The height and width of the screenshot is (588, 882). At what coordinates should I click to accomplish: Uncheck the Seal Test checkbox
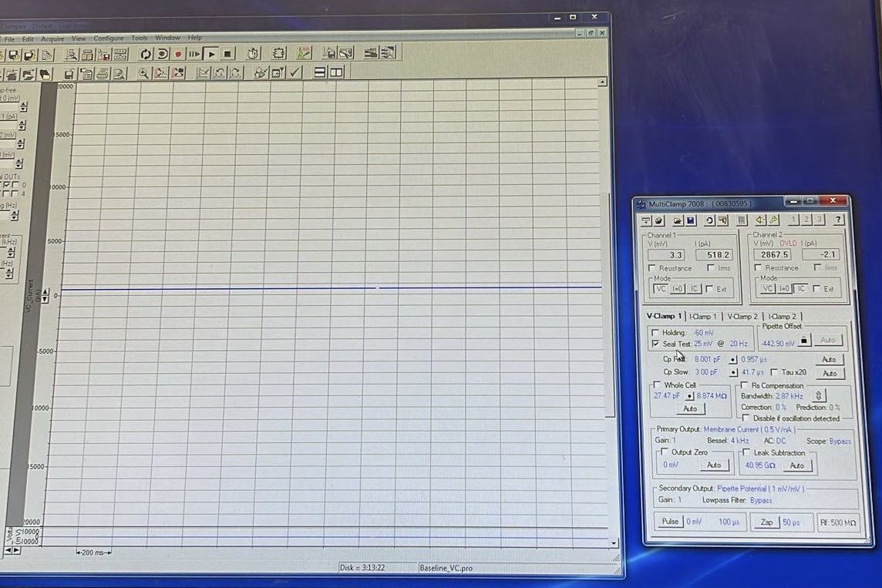[655, 344]
